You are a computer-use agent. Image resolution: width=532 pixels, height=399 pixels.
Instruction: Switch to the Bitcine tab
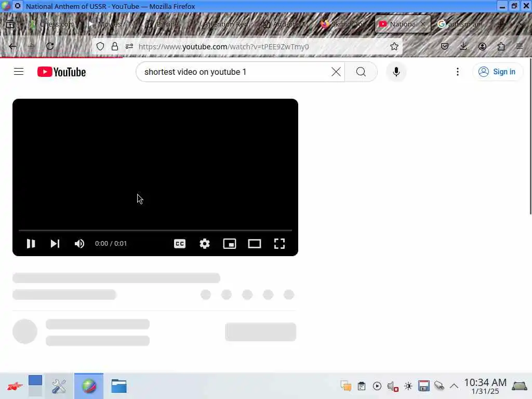coord(168,24)
